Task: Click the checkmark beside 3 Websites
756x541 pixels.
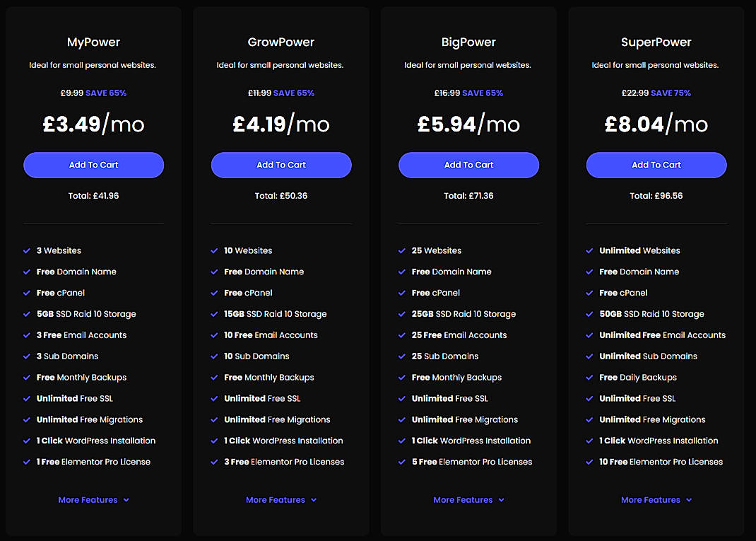Action: tap(26, 250)
